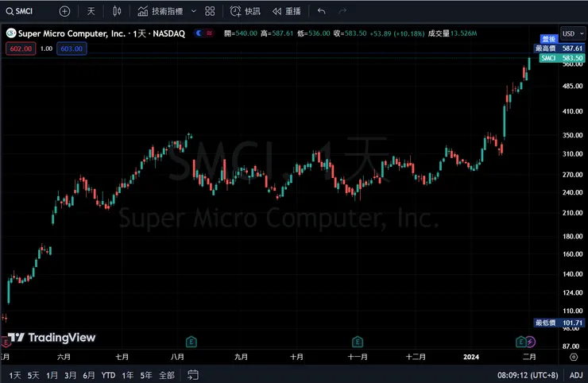
Task: Open the USD currency dropdown
Action: pos(573,33)
